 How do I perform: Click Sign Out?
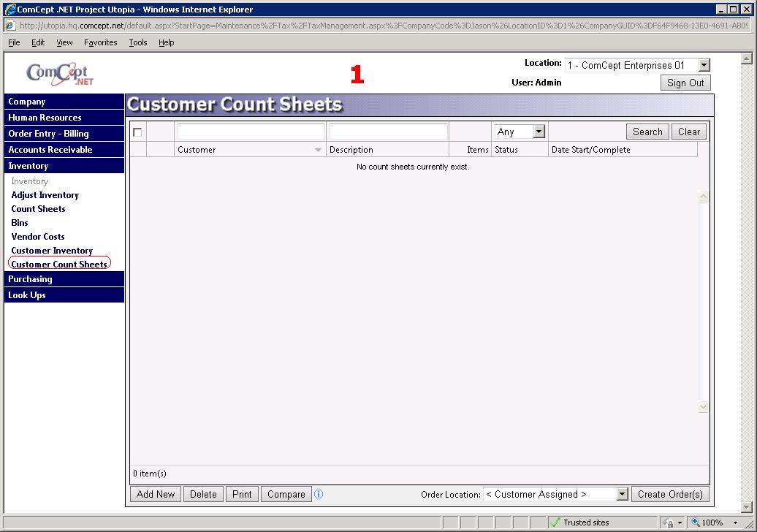click(x=685, y=83)
